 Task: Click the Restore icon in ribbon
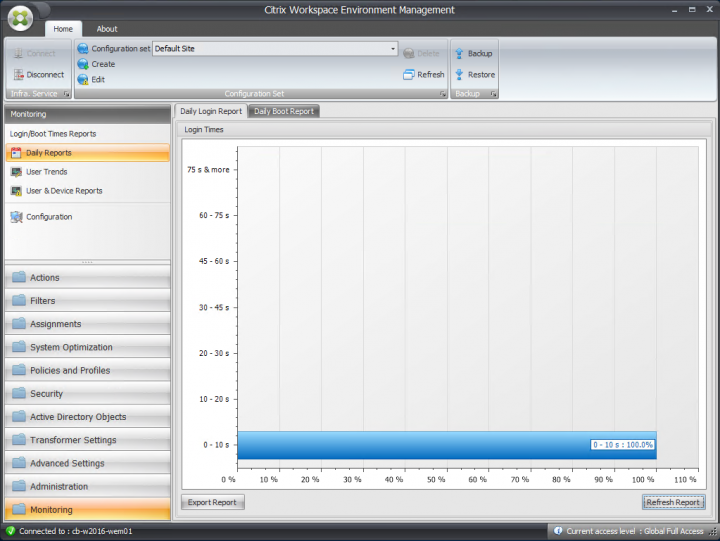pyautogui.click(x=460, y=75)
